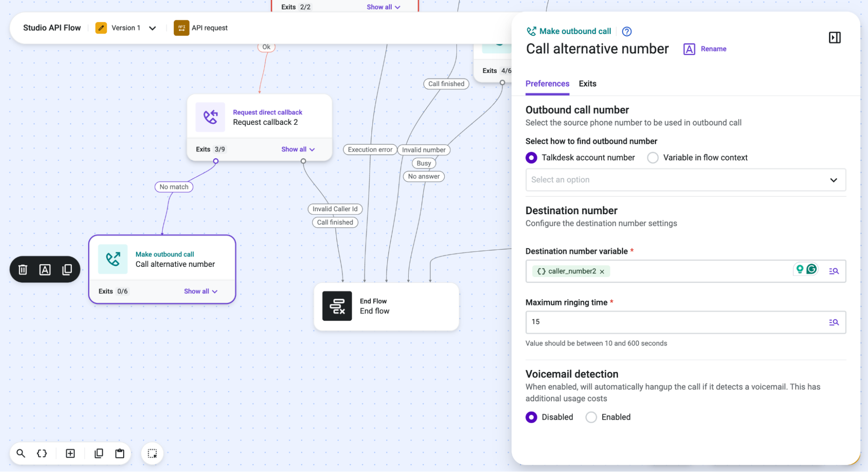Open the Version 1 dropdown chevron
Image resolution: width=868 pixels, height=472 pixels.
tap(152, 28)
